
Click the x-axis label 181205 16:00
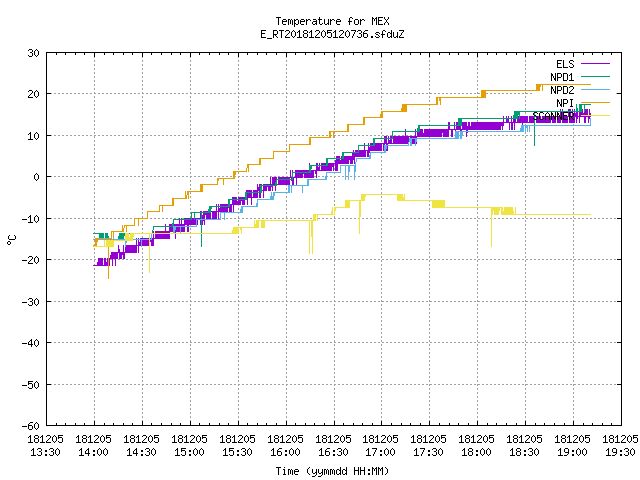point(286,445)
